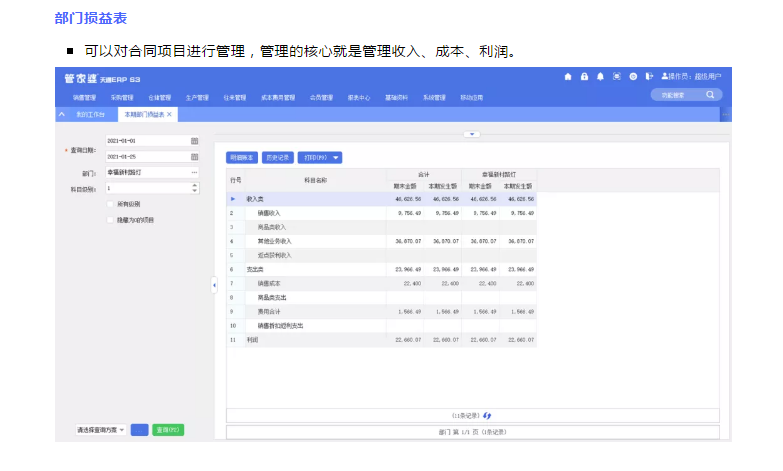Click the logout icon beside operator name
Image resolution: width=783 pixels, height=471 pixels.
click(x=649, y=77)
